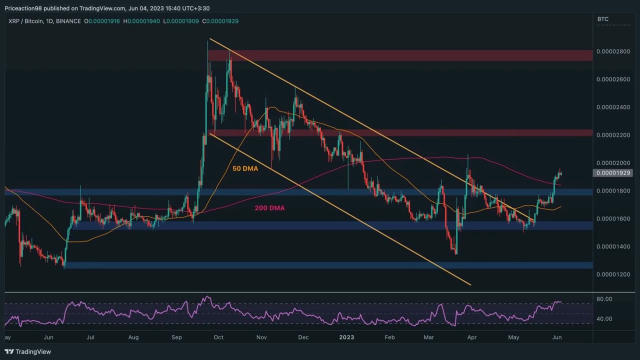Click the current price tag 0.00001929
This screenshot has height=360, width=640.
click(612, 173)
